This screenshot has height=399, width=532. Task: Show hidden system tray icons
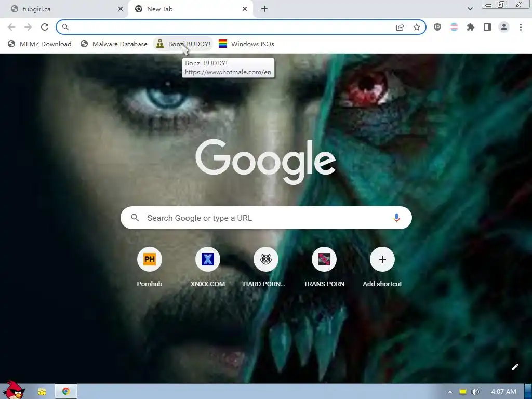450,392
